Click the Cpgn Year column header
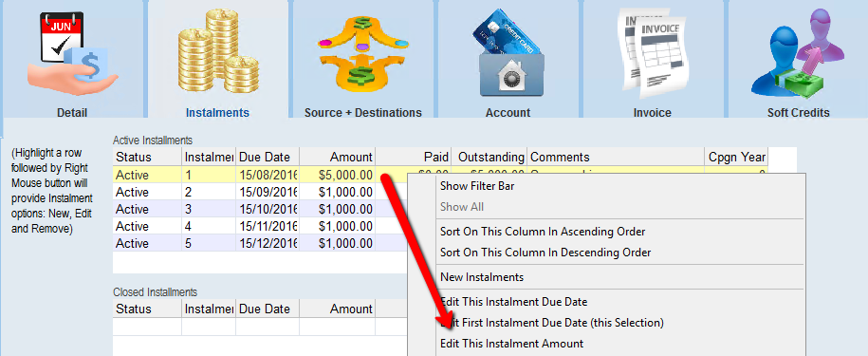The width and height of the screenshot is (868, 356). click(x=737, y=158)
